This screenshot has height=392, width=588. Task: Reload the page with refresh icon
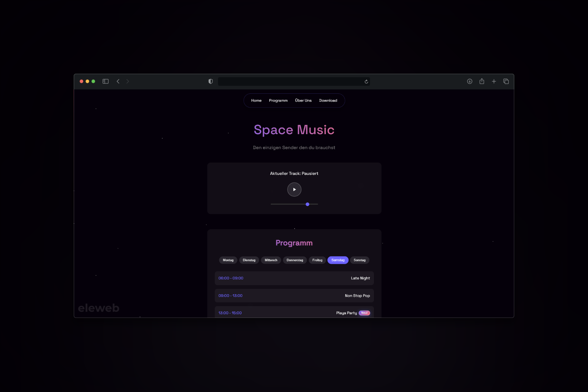tap(366, 81)
